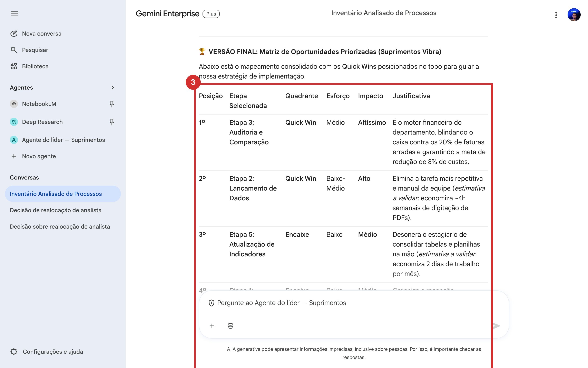Click the Plus plan badge
This screenshot has width=588, height=368.
pyautogui.click(x=211, y=14)
